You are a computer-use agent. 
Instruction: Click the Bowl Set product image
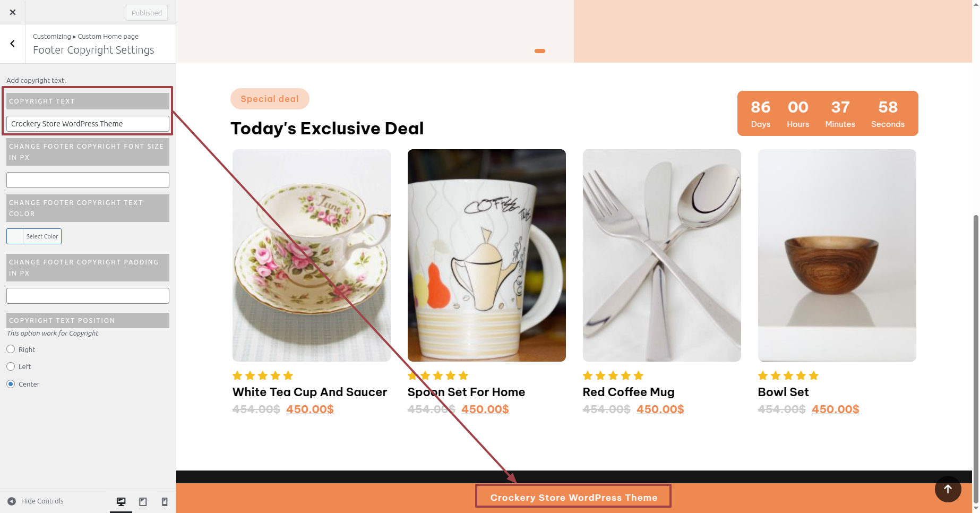[837, 255]
